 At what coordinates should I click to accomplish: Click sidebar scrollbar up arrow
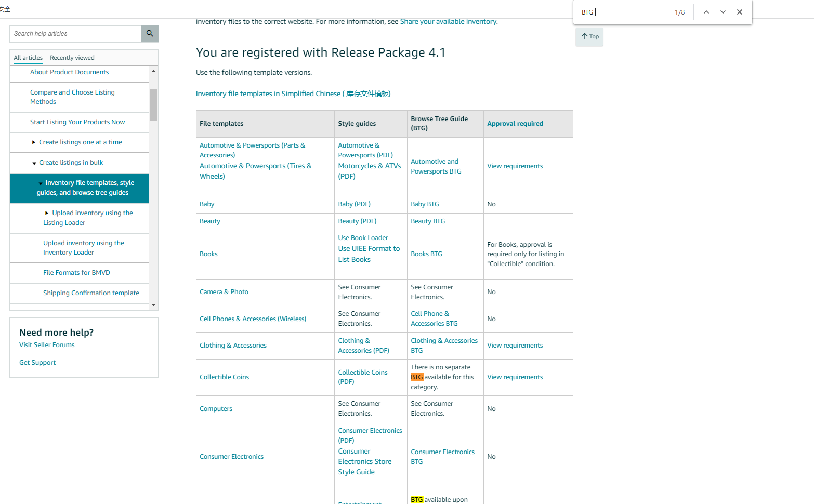(x=153, y=71)
